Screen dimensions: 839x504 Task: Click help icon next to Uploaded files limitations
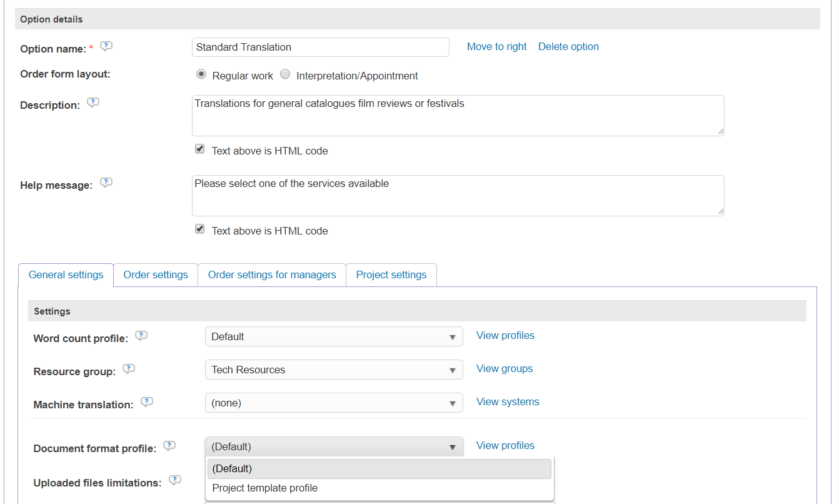175,480
